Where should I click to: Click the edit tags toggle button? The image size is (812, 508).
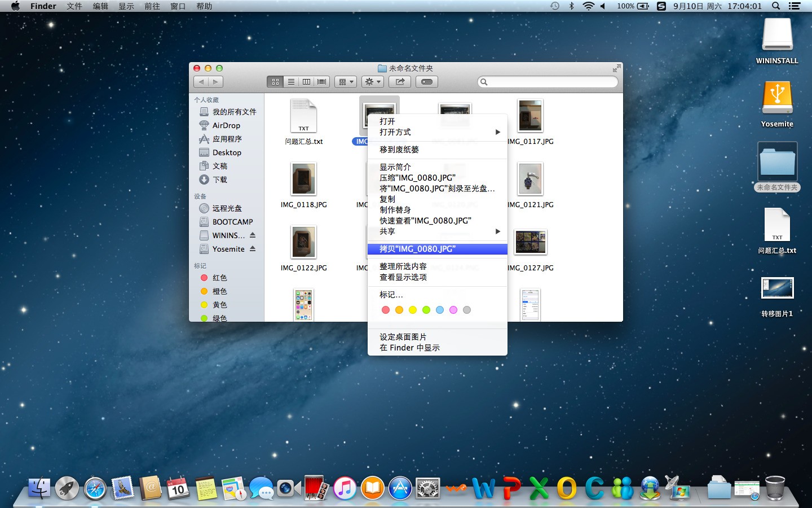[427, 82]
